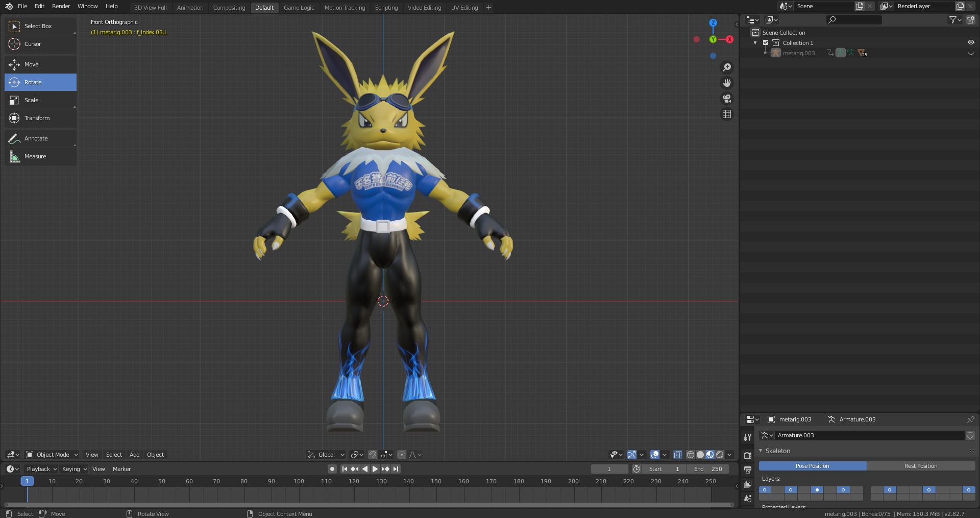This screenshot has height=518, width=980.
Task: Switch to the Scripting workspace tab
Action: point(386,8)
